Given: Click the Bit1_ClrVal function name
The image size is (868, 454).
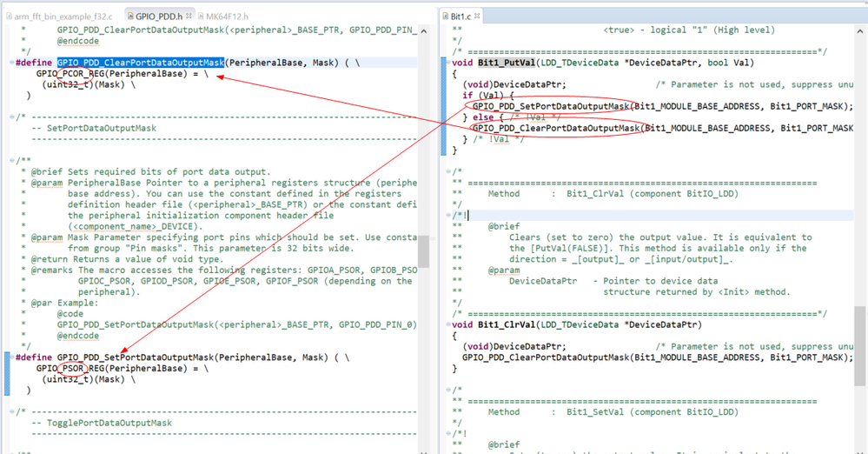Looking at the screenshot, I should click(x=507, y=324).
